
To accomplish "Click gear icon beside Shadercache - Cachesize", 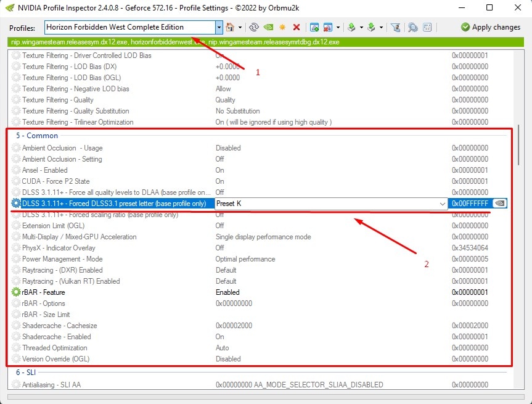I will point(15,326).
